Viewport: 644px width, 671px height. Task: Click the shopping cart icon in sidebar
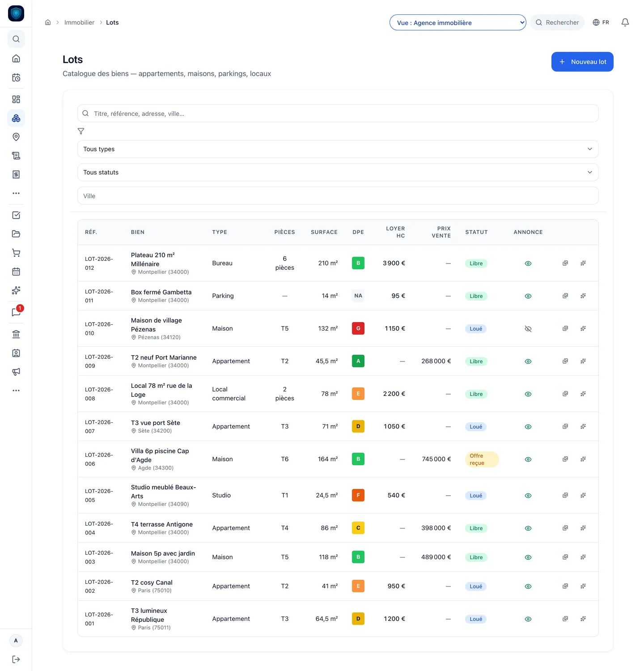[16, 253]
